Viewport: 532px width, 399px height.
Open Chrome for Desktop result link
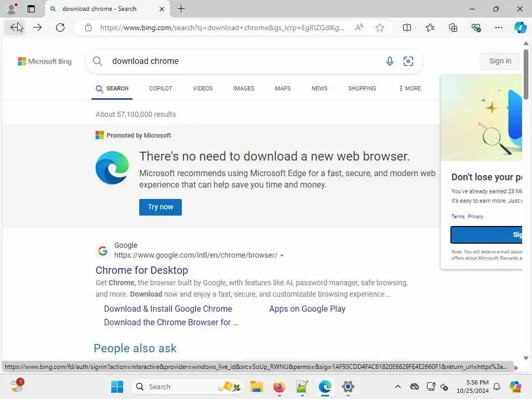[x=142, y=270]
